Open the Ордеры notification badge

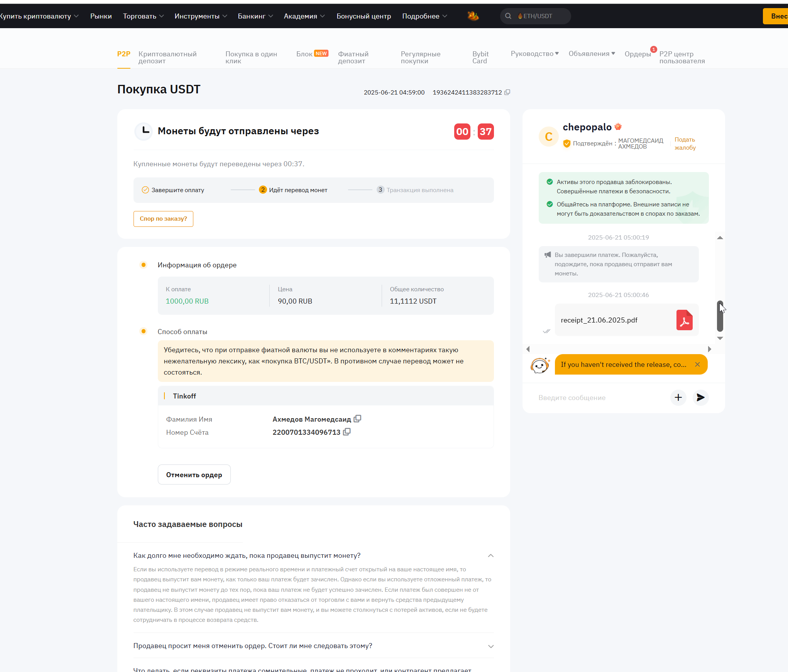[x=653, y=49]
